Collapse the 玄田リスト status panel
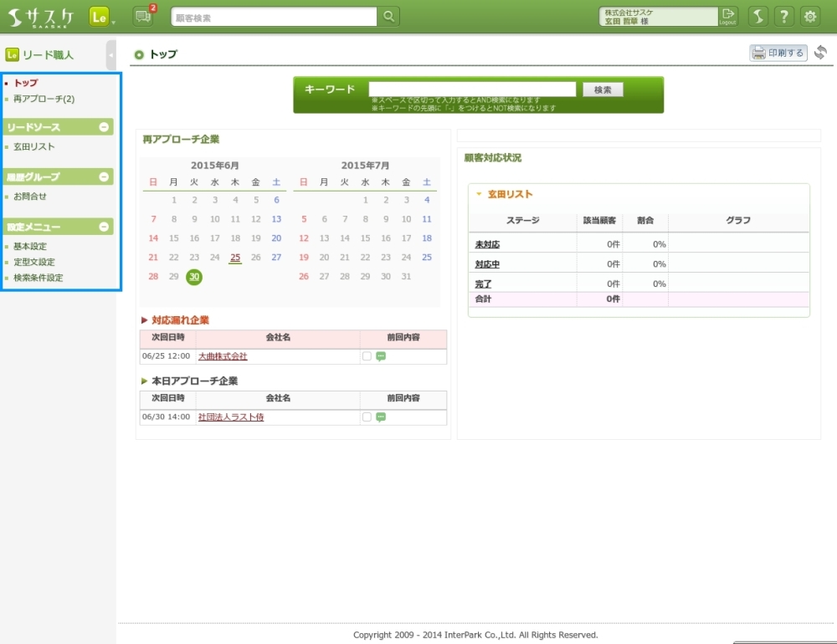The height and width of the screenshot is (644, 837). 479,194
